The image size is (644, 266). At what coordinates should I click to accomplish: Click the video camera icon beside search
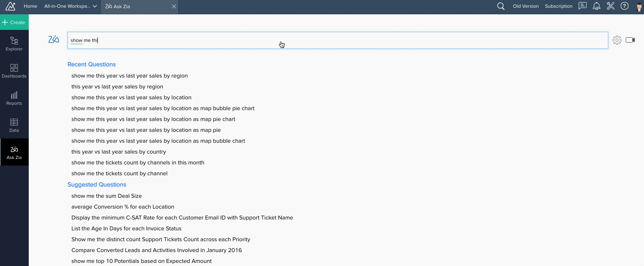tap(630, 40)
